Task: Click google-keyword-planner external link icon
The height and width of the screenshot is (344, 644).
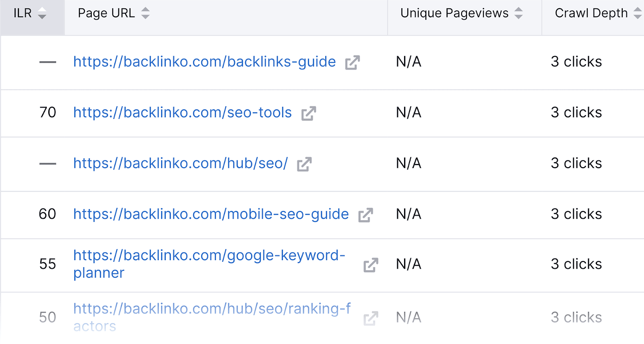Action: [x=371, y=265]
